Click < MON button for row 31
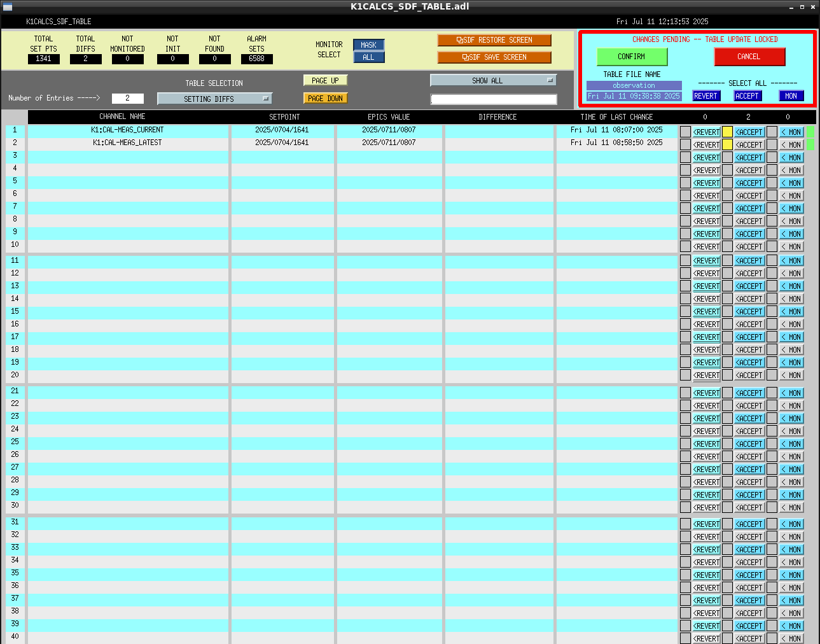This screenshot has width=820, height=644. click(x=791, y=524)
